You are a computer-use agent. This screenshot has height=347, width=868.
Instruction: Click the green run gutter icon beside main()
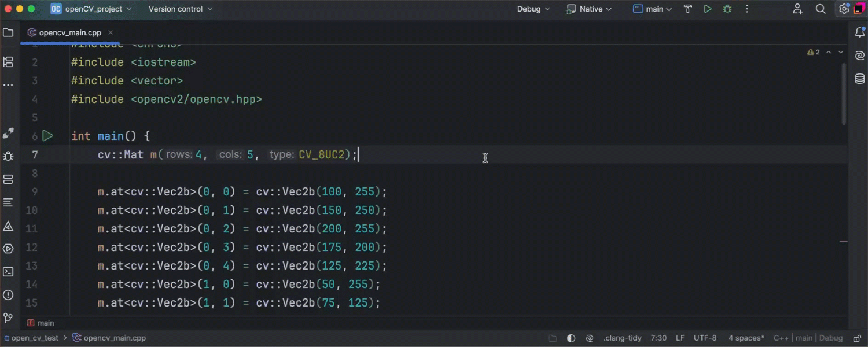click(47, 136)
